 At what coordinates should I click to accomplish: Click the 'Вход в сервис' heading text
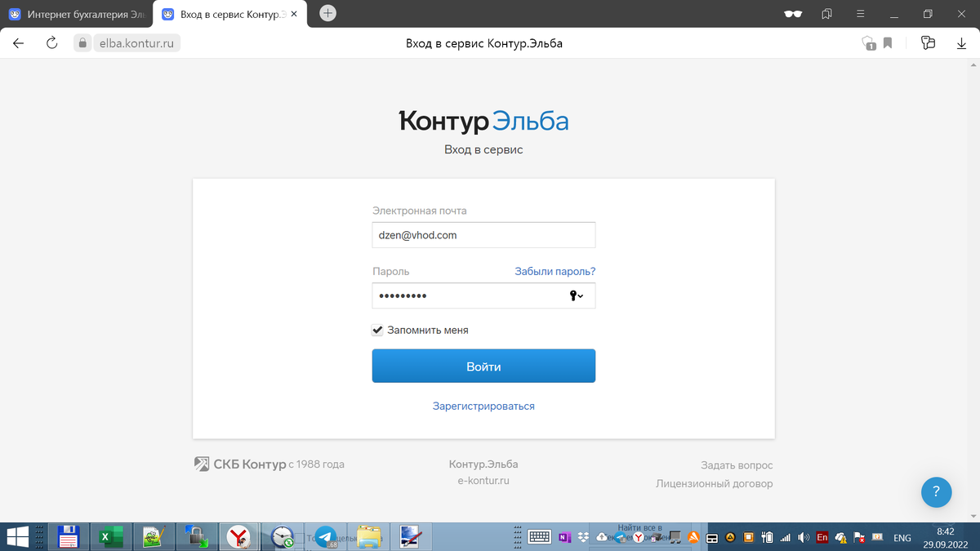[x=483, y=150]
